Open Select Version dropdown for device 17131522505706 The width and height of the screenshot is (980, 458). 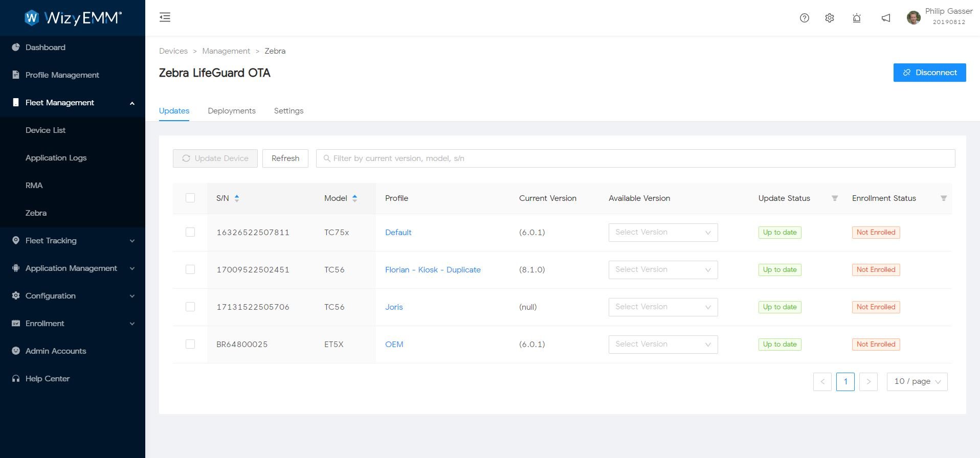(x=663, y=307)
